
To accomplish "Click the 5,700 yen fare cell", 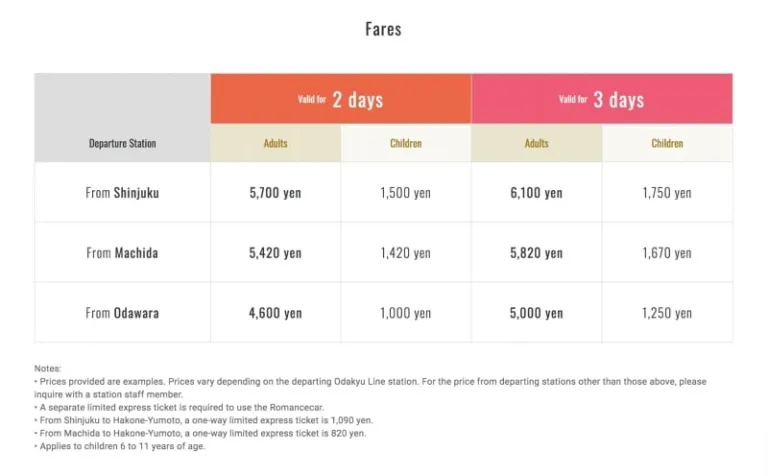I will tap(275, 193).
